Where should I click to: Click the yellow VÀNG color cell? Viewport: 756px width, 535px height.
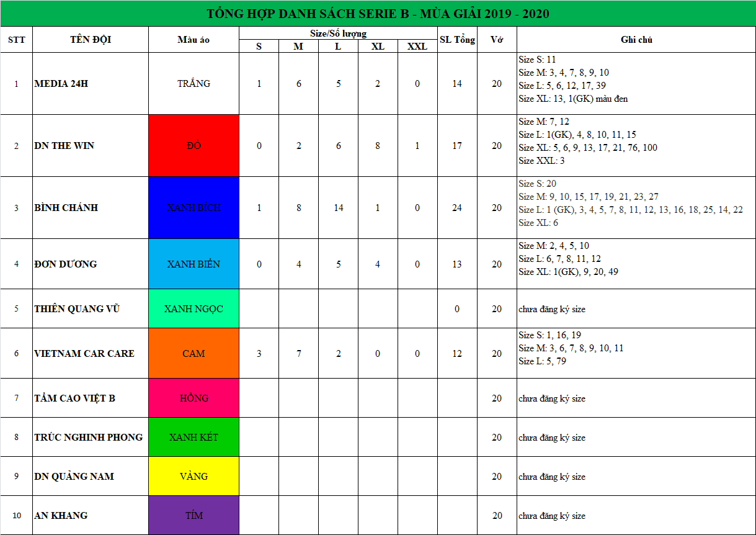tap(193, 477)
